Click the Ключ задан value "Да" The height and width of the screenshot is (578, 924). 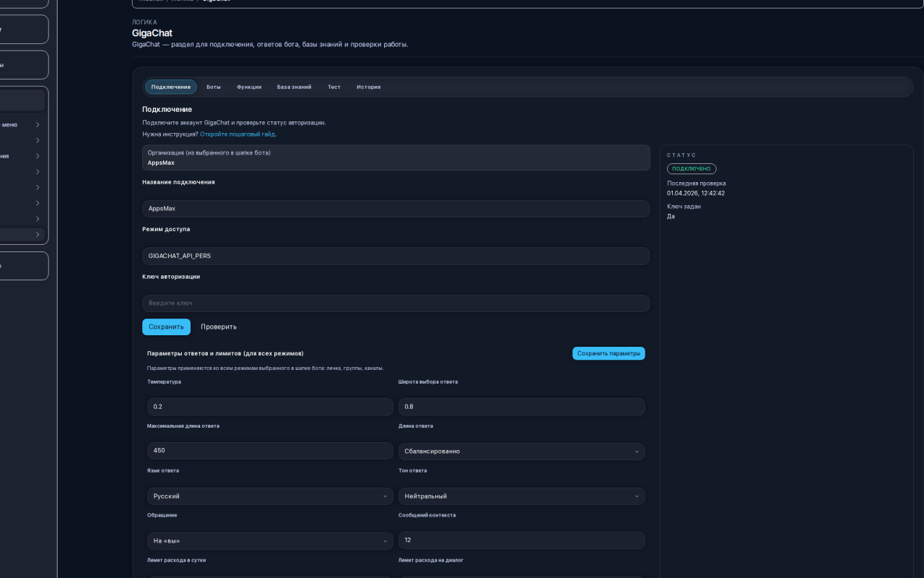coord(671,217)
